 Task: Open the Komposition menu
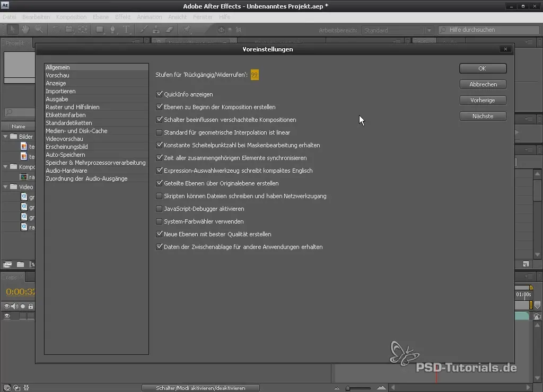[x=72, y=17]
